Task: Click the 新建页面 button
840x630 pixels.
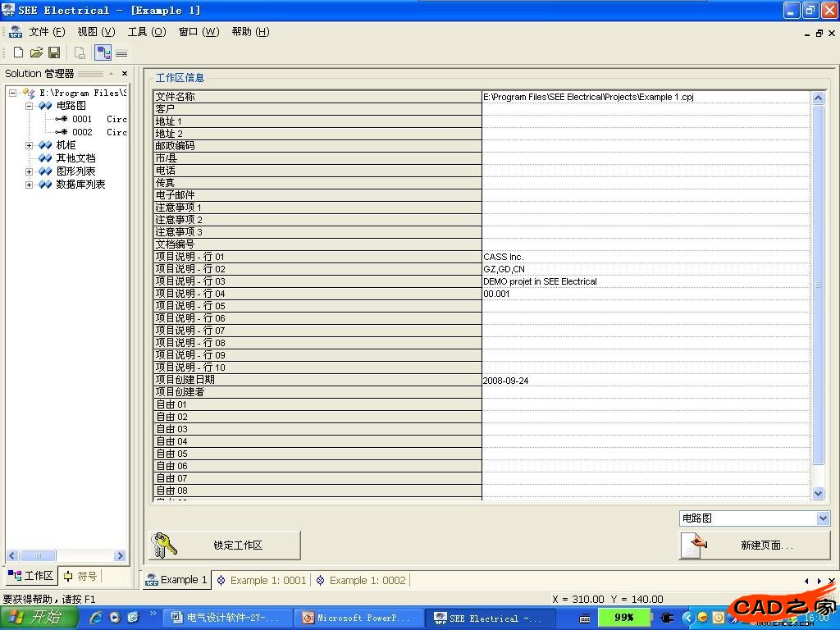Action: tap(755, 545)
